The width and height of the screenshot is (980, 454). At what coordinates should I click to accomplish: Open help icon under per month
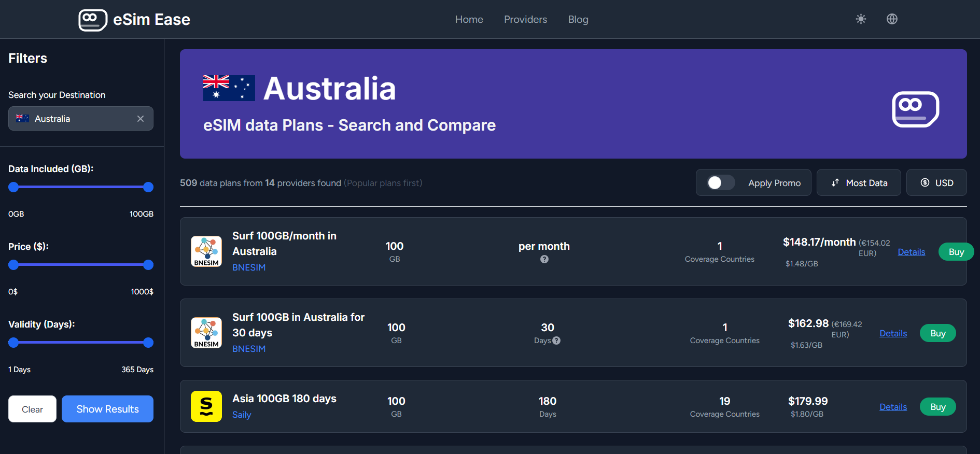point(544,259)
